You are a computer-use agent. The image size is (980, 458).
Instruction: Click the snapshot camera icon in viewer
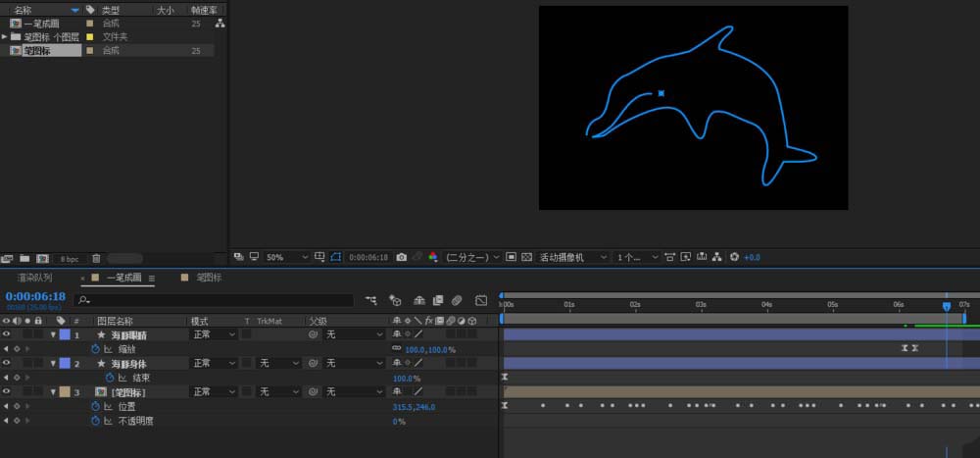click(401, 257)
